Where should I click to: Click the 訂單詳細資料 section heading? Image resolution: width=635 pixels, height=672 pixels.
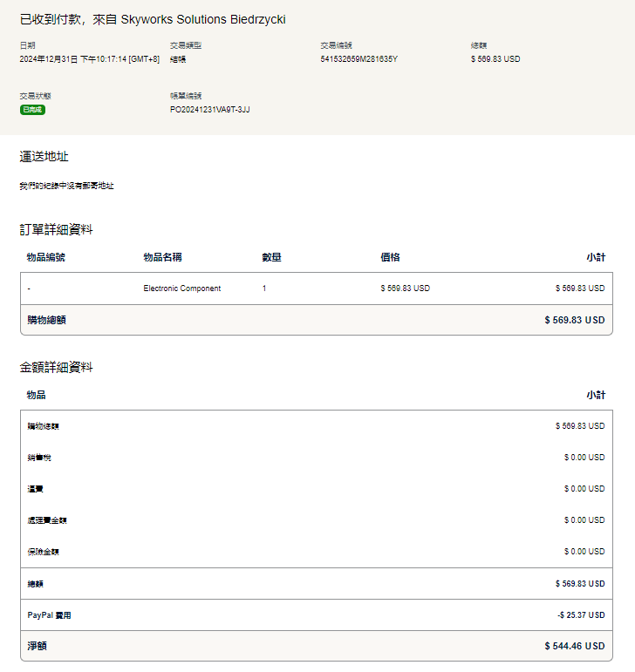coord(56,230)
